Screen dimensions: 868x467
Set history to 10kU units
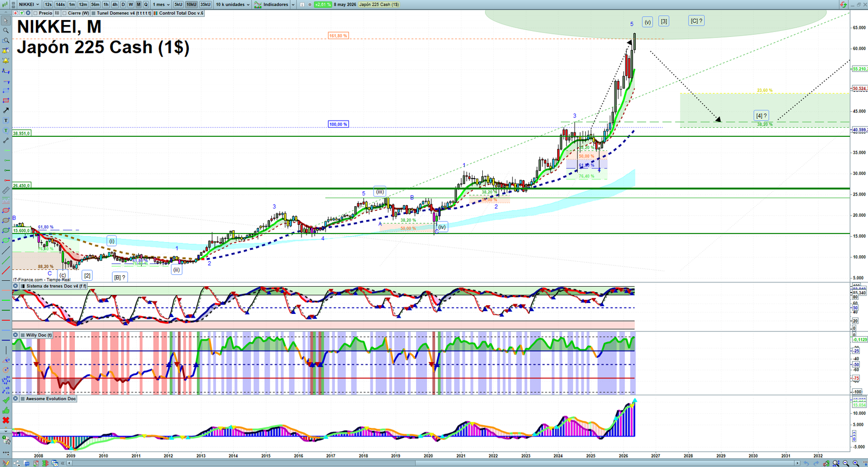(x=191, y=4)
